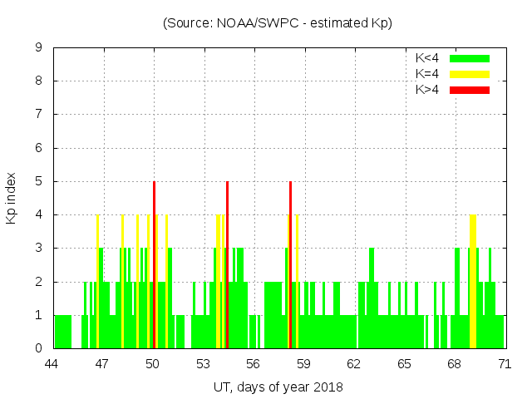
Task: Click the x-axis tick label 56
Action: pyautogui.click(x=254, y=364)
